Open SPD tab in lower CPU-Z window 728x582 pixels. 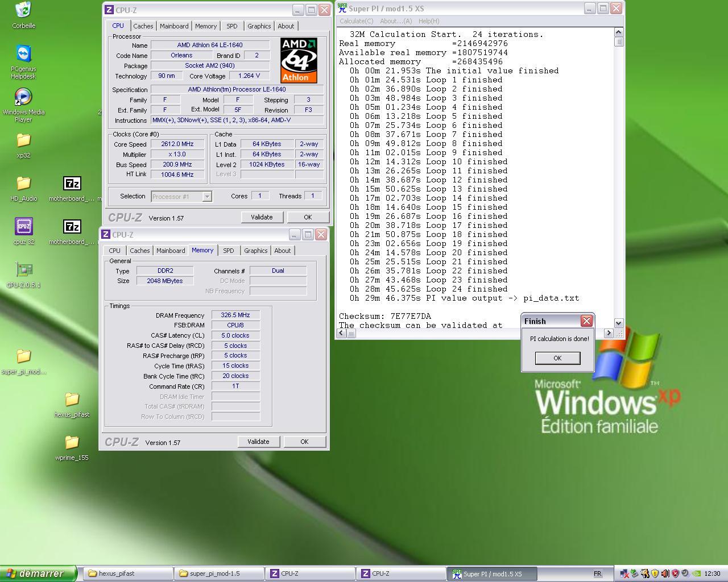(x=229, y=251)
